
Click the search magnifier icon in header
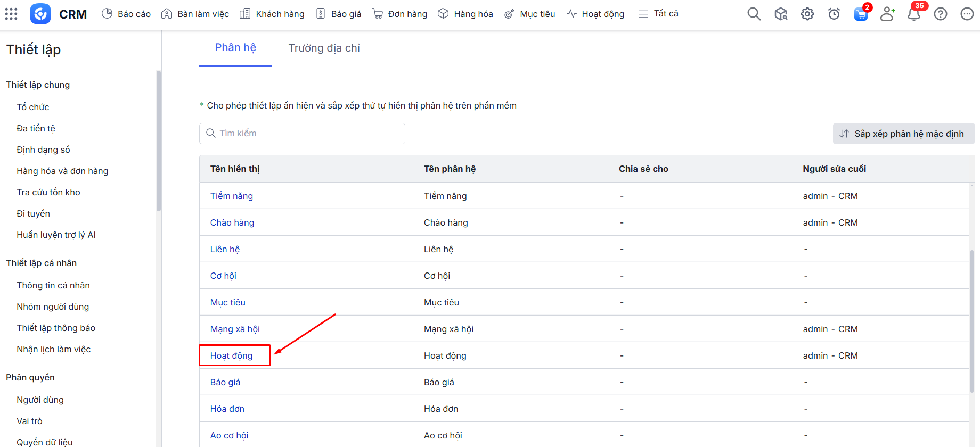[754, 14]
